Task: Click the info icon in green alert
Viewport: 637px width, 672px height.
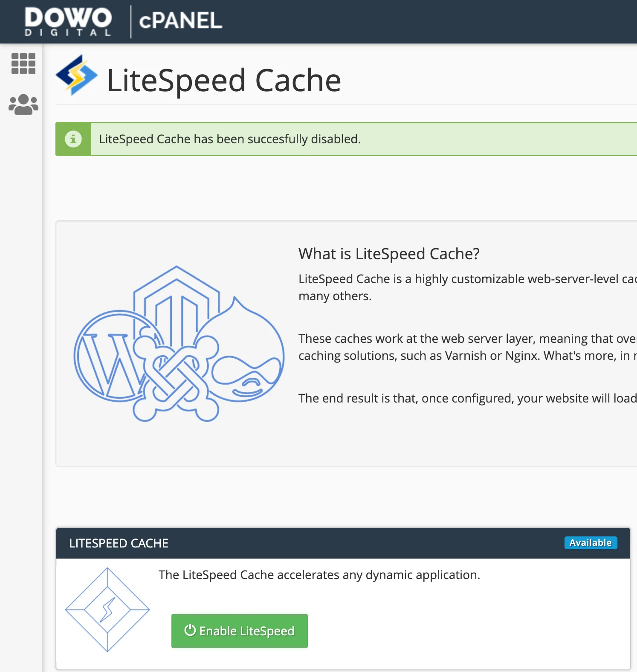Action: tap(73, 139)
